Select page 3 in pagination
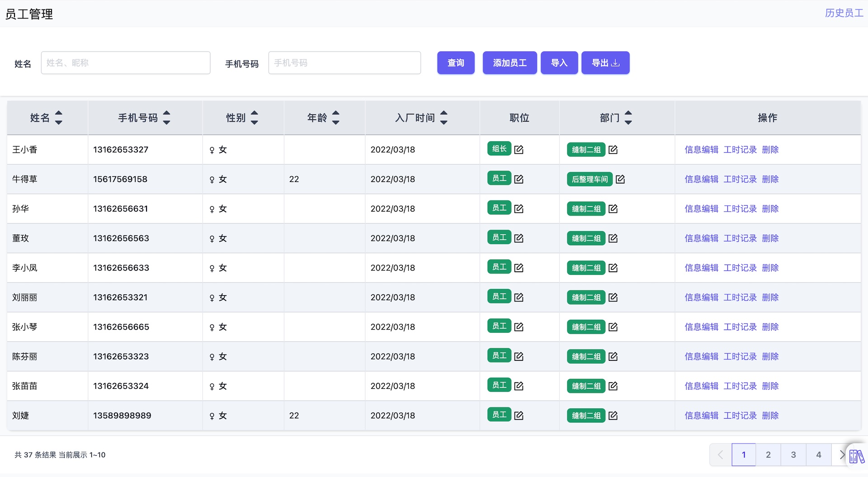The image size is (868, 477). point(793,455)
